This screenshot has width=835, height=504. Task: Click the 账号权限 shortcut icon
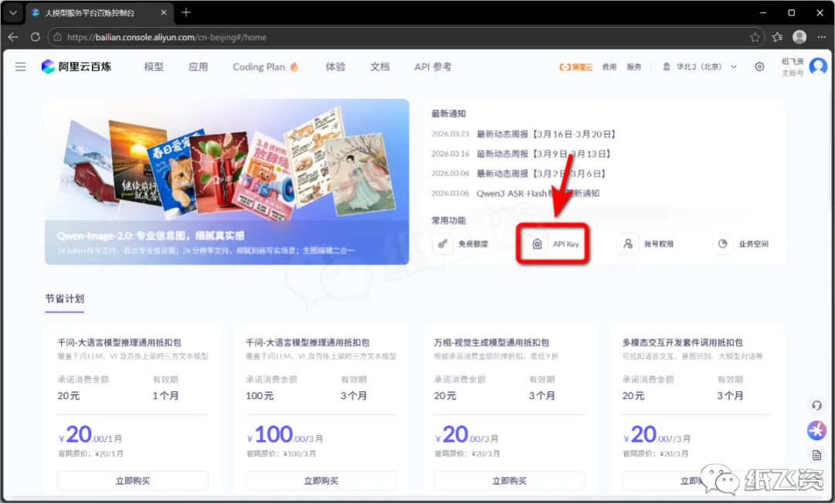628,243
